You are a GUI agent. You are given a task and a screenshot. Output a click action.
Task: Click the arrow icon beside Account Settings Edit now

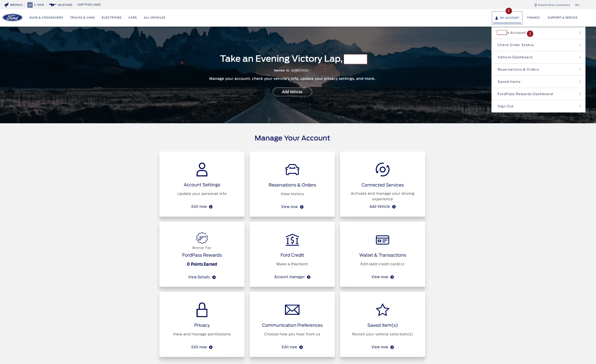coord(211,207)
